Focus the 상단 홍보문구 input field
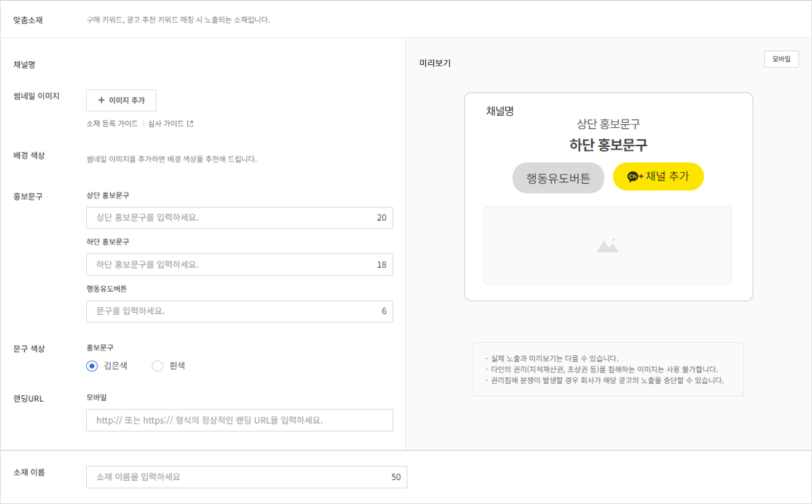The height and width of the screenshot is (504, 812). click(x=233, y=217)
